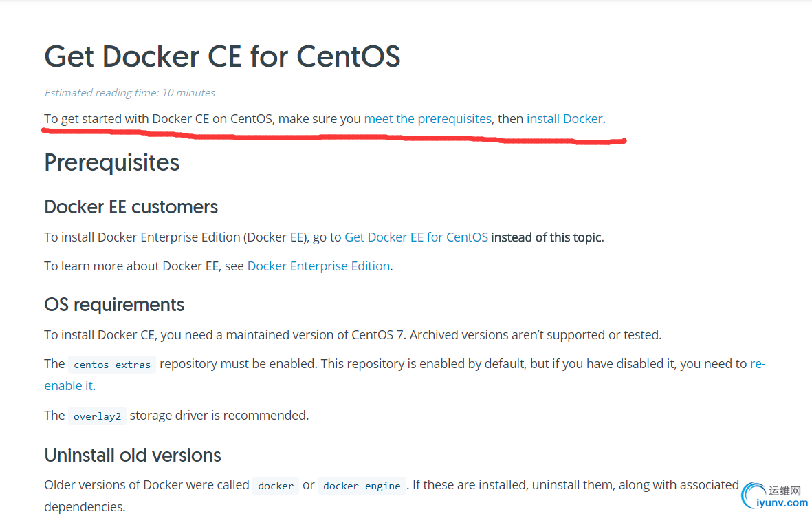
Task: Click the estimated reading time text
Action: pyautogui.click(x=129, y=93)
